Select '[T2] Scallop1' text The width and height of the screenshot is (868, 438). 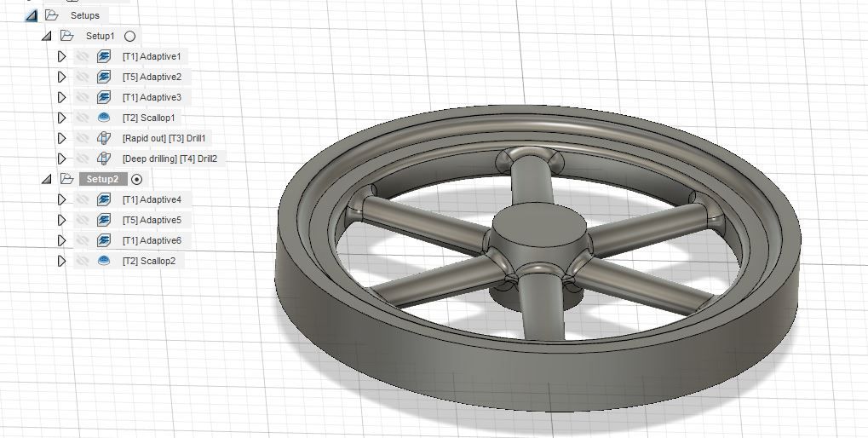coord(148,118)
